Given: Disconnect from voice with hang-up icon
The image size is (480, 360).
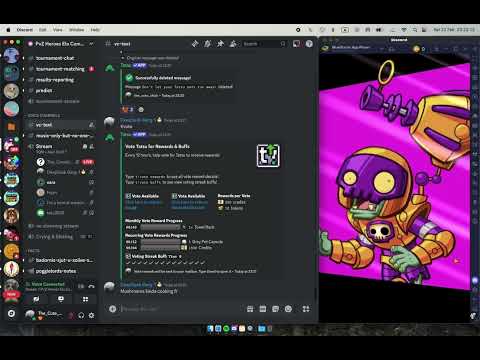Looking at the screenshot, I should pyautogui.click(x=91, y=286).
